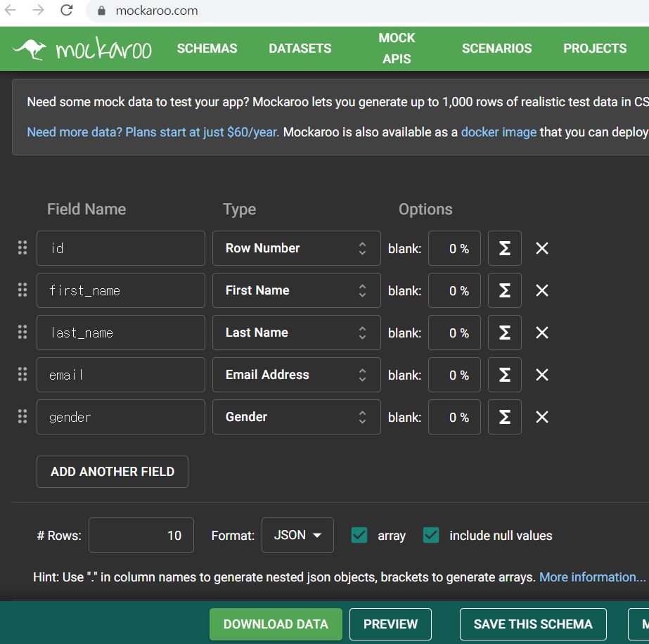Grab drag handle for first_name row

tap(23, 290)
